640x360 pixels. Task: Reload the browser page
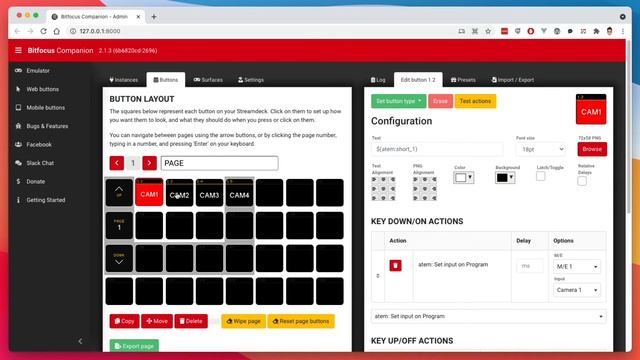coord(43,31)
